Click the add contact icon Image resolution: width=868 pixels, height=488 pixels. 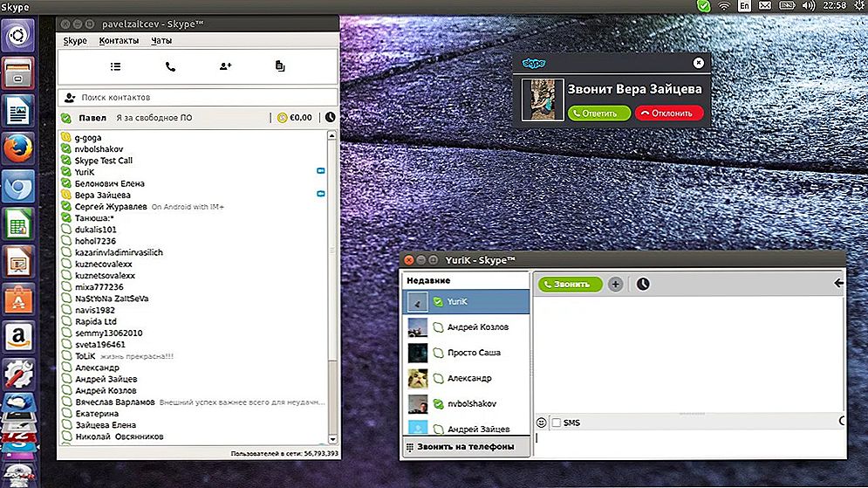tap(225, 66)
